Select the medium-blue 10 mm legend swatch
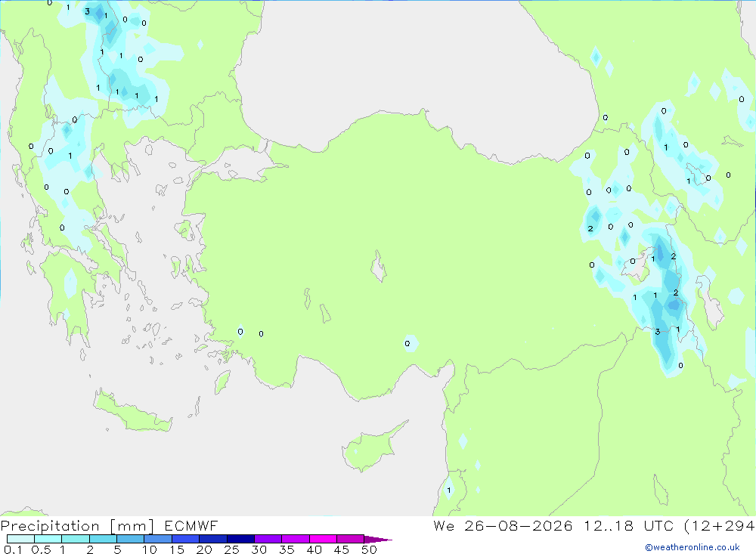The width and height of the screenshot is (756, 554). (158, 539)
